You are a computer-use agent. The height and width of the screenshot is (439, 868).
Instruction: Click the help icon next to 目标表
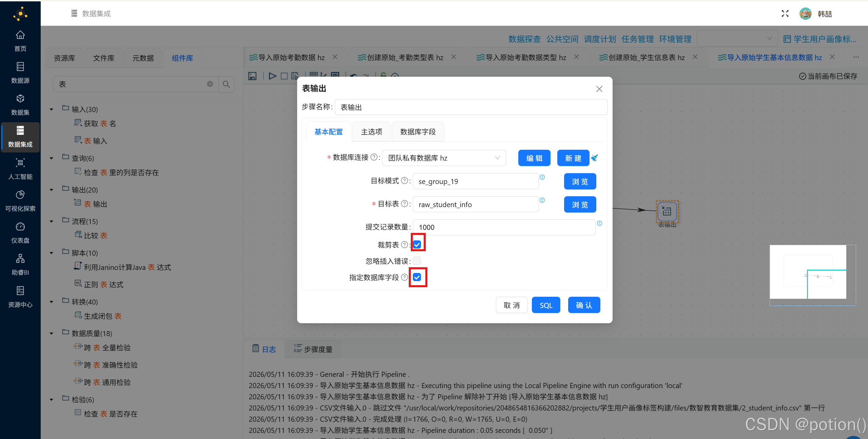click(404, 204)
